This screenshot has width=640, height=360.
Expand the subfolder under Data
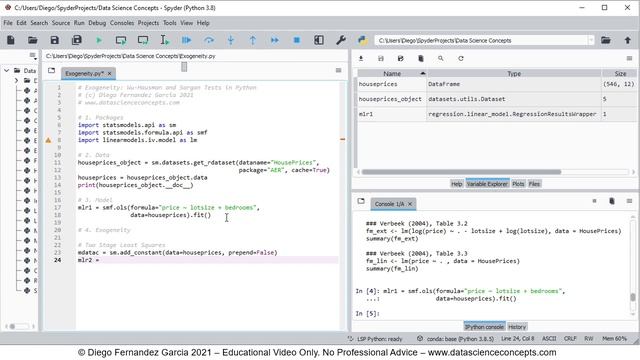[16, 80]
